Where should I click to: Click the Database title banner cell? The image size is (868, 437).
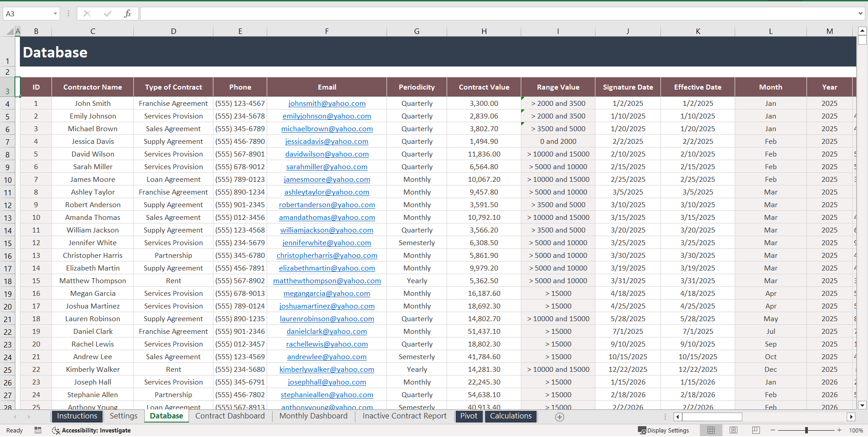pyautogui.click(x=438, y=52)
